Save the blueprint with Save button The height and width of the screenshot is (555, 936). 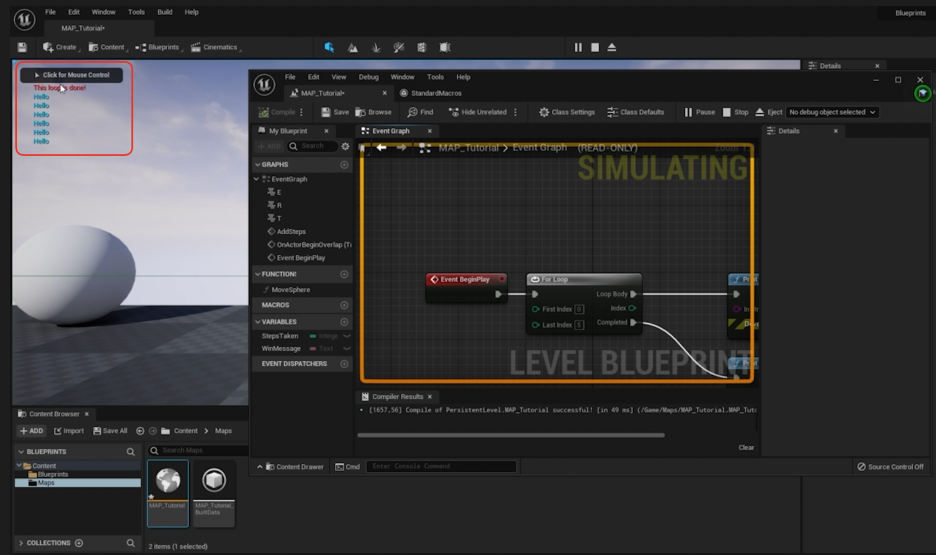click(335, 112)
